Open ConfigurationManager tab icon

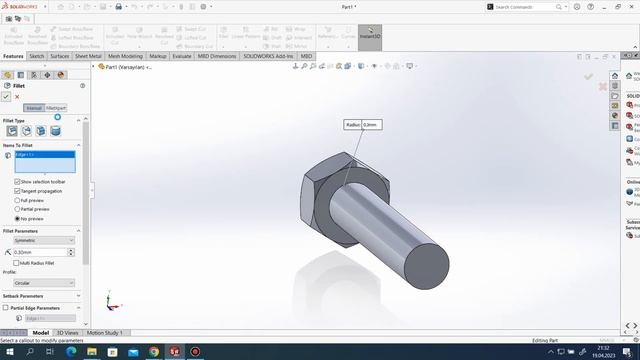point(34,75)
